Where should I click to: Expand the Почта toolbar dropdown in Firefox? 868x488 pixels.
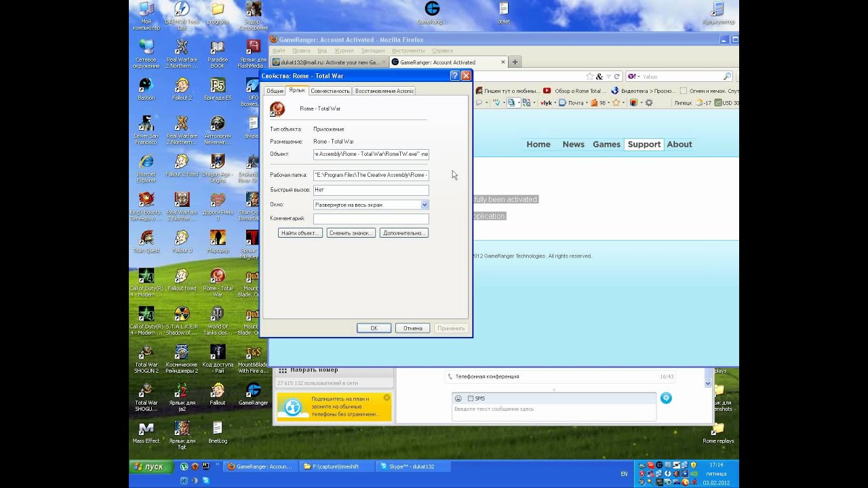pyautogui.click(x=587, y=103)
